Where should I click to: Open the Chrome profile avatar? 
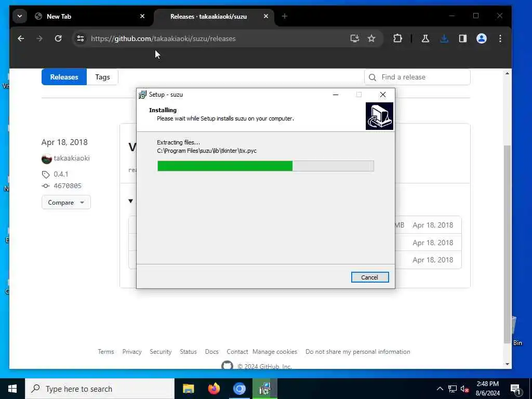pyautogui.click(x=482, y=38)
